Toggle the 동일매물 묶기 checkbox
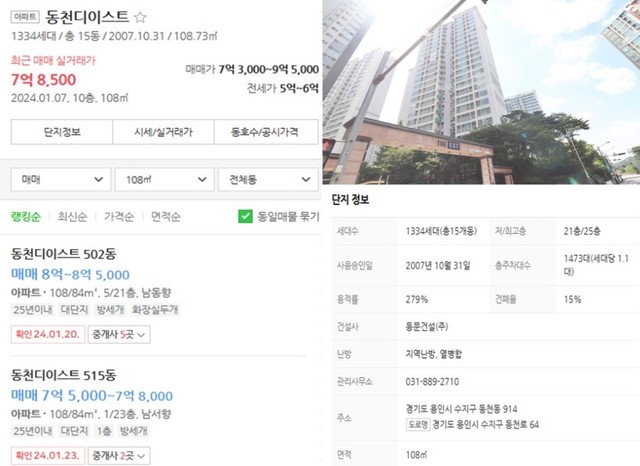This screenshot has height=466, width=640. [245, 216]
